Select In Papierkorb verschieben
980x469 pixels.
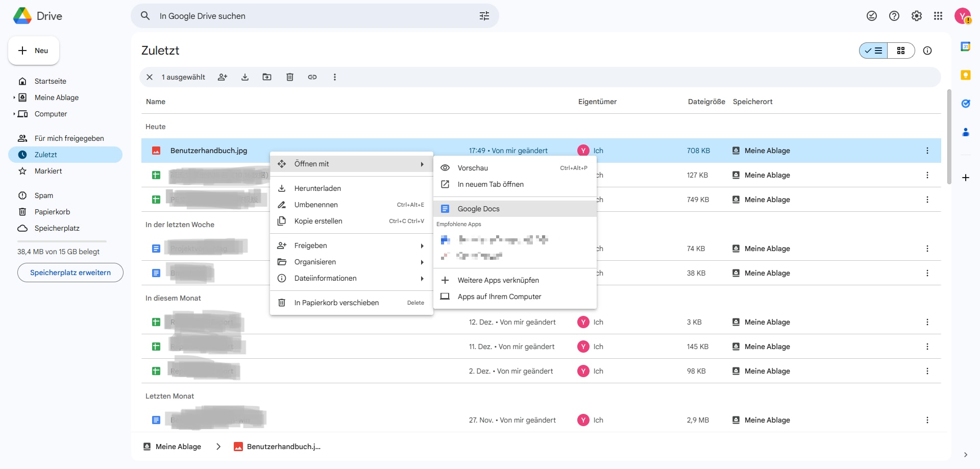(351, 303)
